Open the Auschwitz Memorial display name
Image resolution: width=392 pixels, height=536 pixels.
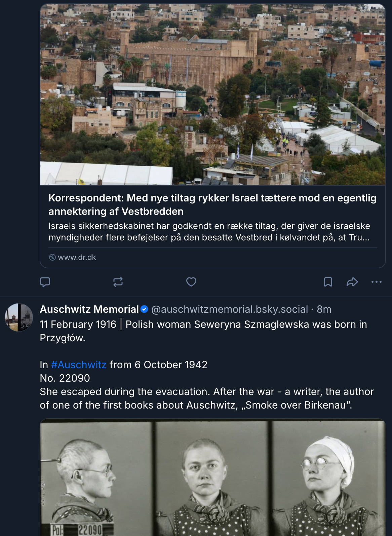click(89, 309)
